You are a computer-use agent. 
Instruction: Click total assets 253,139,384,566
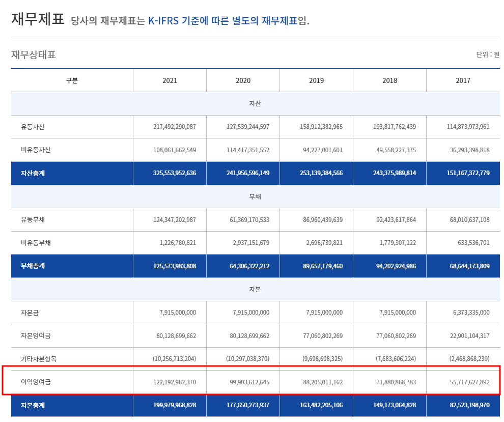[x=321, y=173]
